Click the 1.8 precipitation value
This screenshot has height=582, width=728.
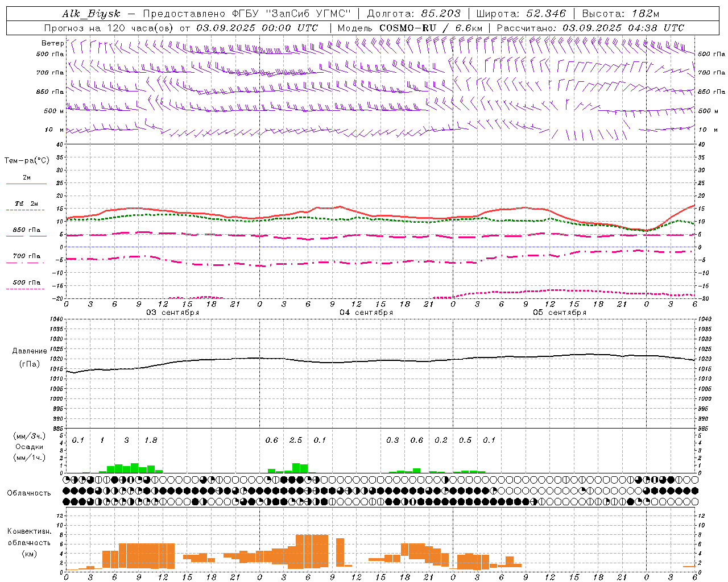pos(151,440)
